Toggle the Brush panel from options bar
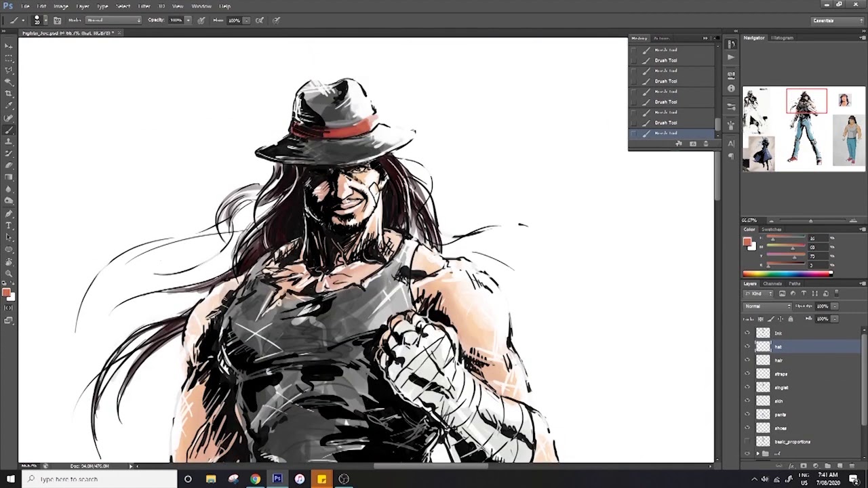Viewport: 868px width, 488px height. pyautogui.click(x=58, y=20)
